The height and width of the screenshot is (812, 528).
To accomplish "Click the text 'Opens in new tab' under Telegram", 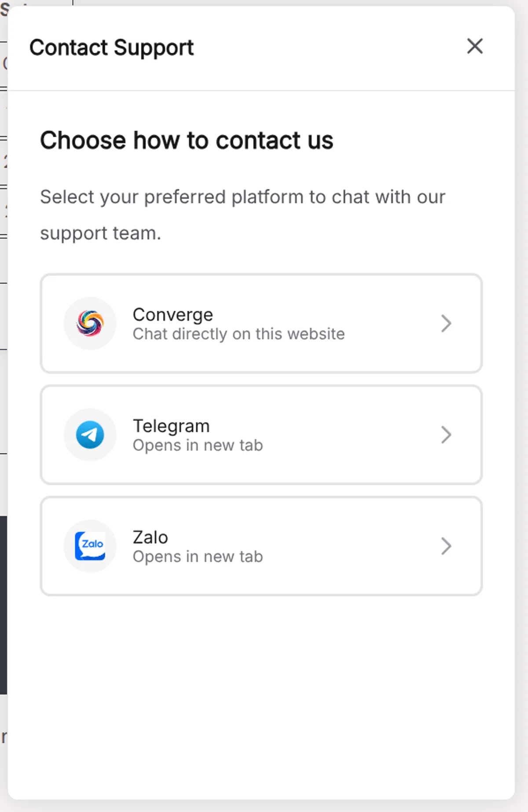I will pos(198,445).
